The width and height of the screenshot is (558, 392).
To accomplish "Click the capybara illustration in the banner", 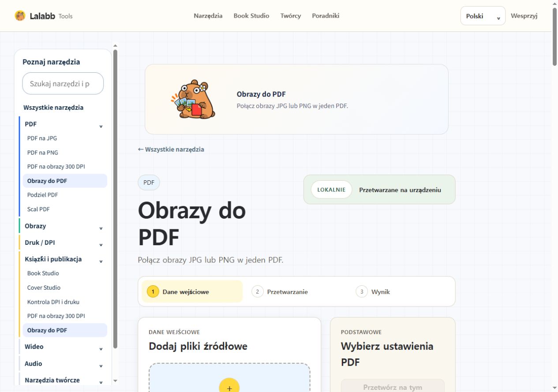I will [x=193, y=100].
